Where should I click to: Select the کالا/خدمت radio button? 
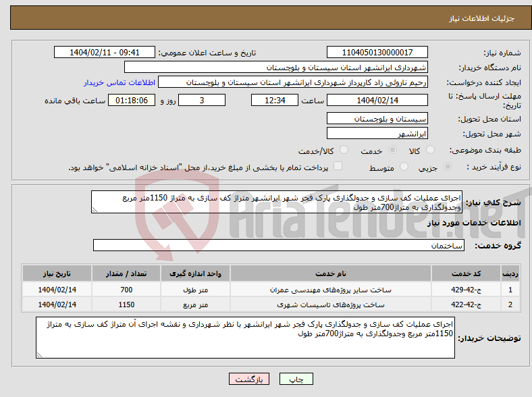[344, 150]
